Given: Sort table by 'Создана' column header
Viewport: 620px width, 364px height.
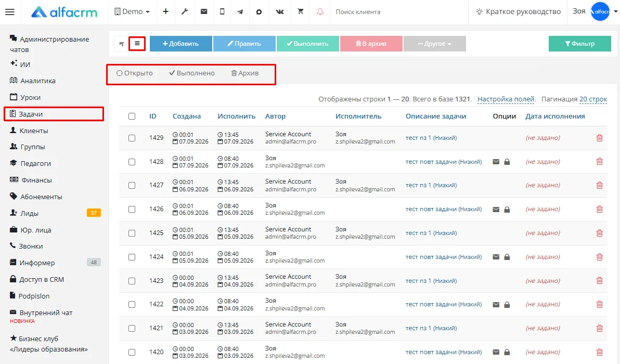Looking at the screenshot, I should tap(187, 116).
